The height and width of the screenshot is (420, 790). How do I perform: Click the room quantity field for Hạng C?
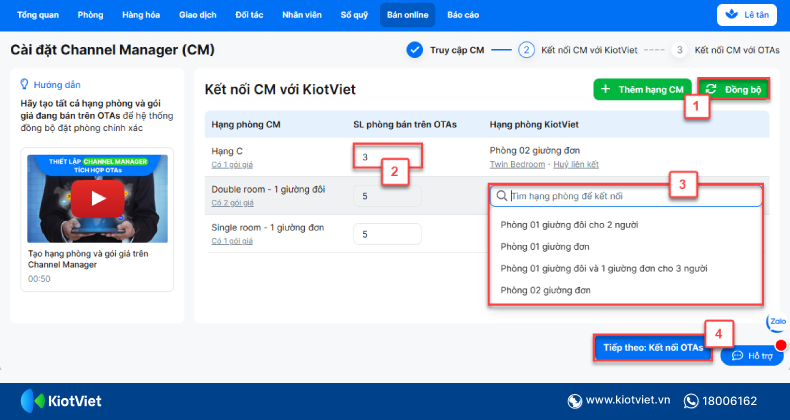pyautogui.click(x=387, y=157)
